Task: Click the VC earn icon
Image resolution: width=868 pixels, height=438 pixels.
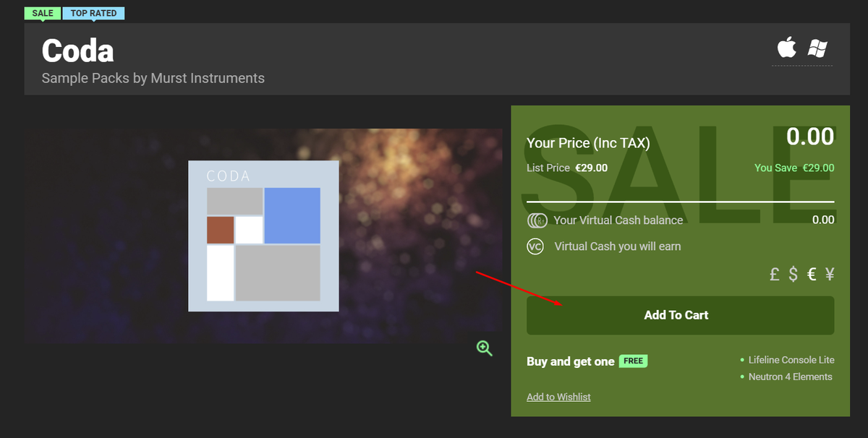Action: 535,246
